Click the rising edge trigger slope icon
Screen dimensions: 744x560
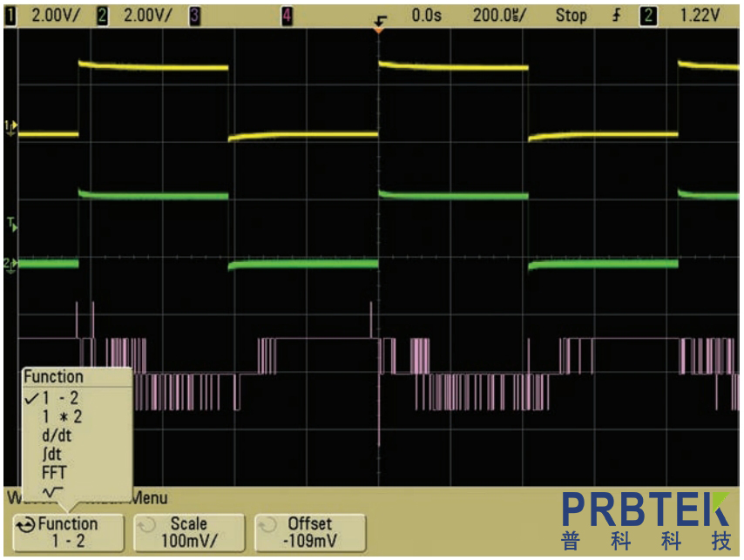(616, 15)
